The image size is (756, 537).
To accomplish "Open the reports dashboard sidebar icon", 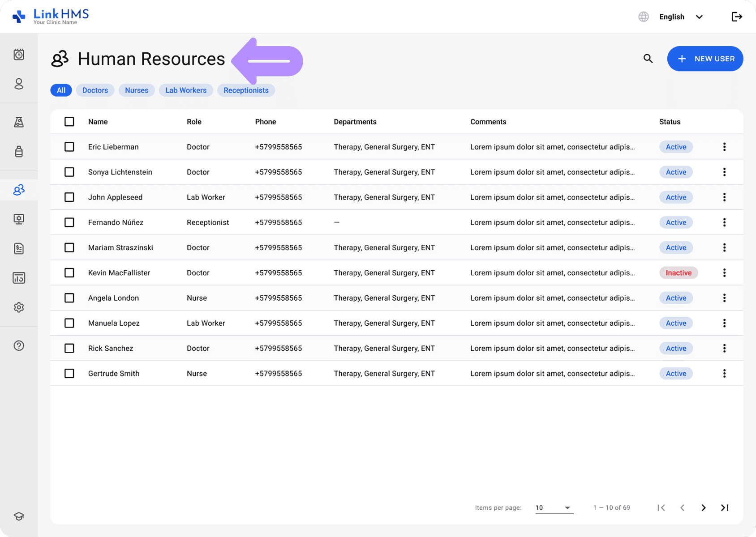I will 19,278.
